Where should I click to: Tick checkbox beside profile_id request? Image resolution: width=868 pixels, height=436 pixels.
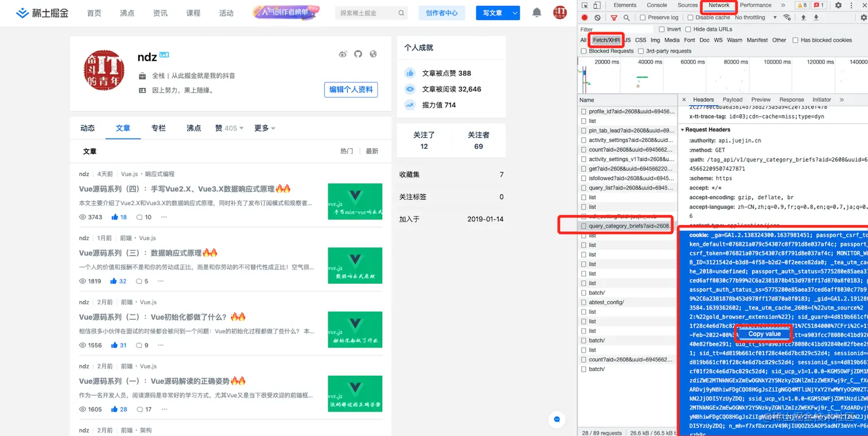584,111
